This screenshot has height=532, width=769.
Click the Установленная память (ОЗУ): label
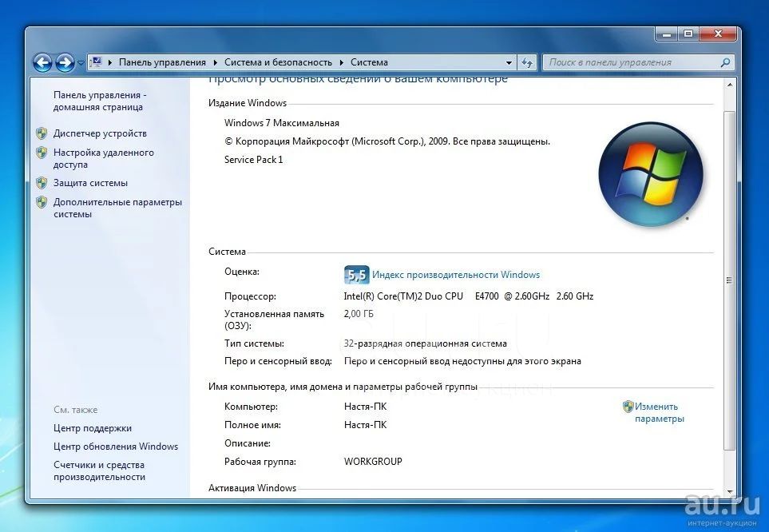tap(274, 320)
